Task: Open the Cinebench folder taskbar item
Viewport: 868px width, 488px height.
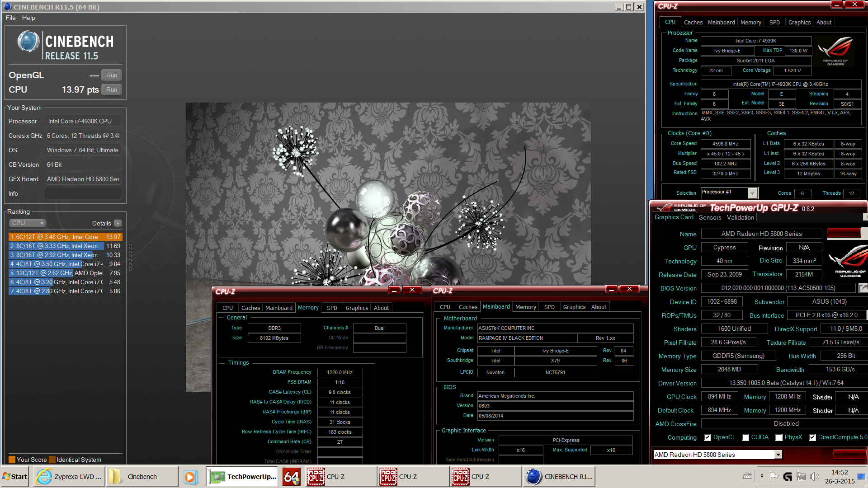Action: point(142,477)
